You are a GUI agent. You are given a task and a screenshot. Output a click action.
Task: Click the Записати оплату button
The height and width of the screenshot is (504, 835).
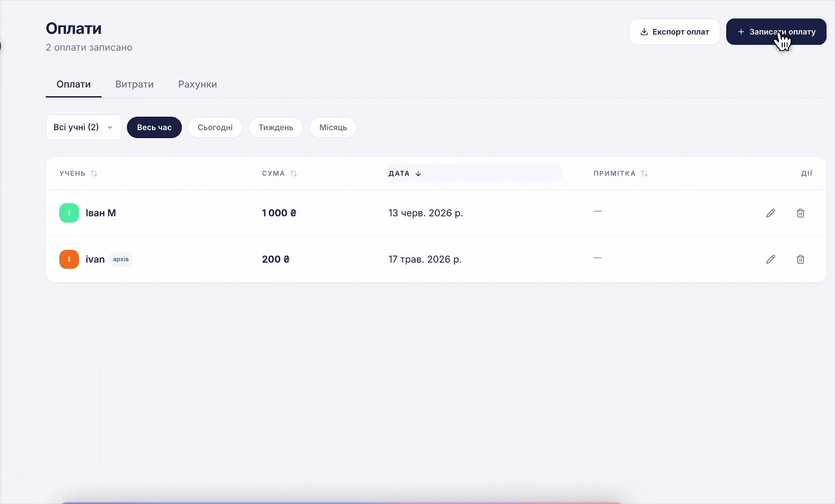pos(776,32)
